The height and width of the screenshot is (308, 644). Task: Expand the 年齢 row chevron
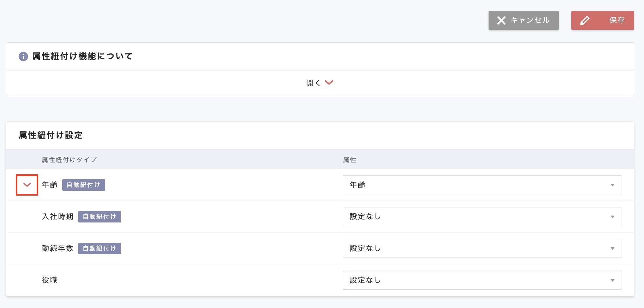(x=27, y=185)
